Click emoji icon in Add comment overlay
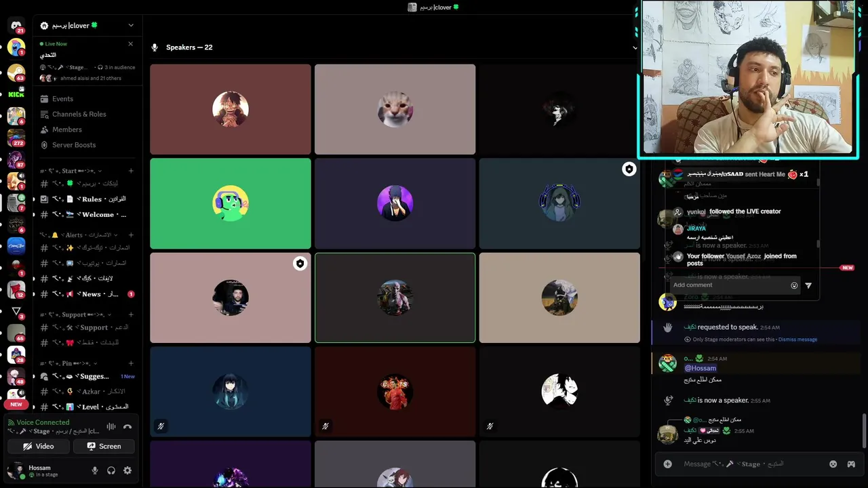868x488 pixels. tap(794, 285)
